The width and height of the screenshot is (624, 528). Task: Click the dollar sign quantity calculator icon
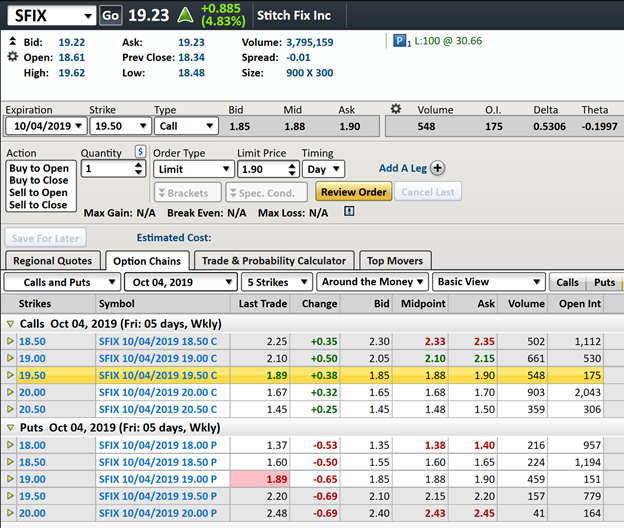(x=140, y=152)
